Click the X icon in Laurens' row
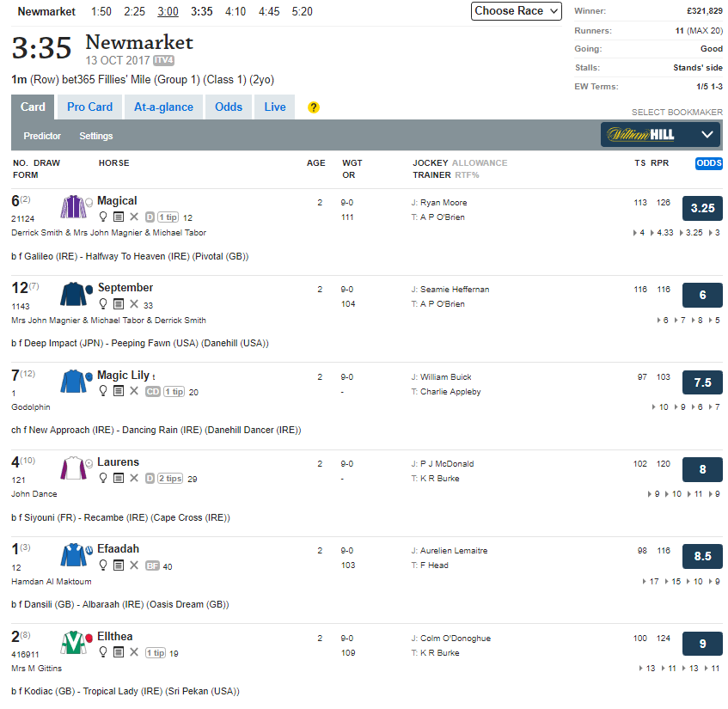The height and width of the screenshot is (709, 728). coord(134,478)
